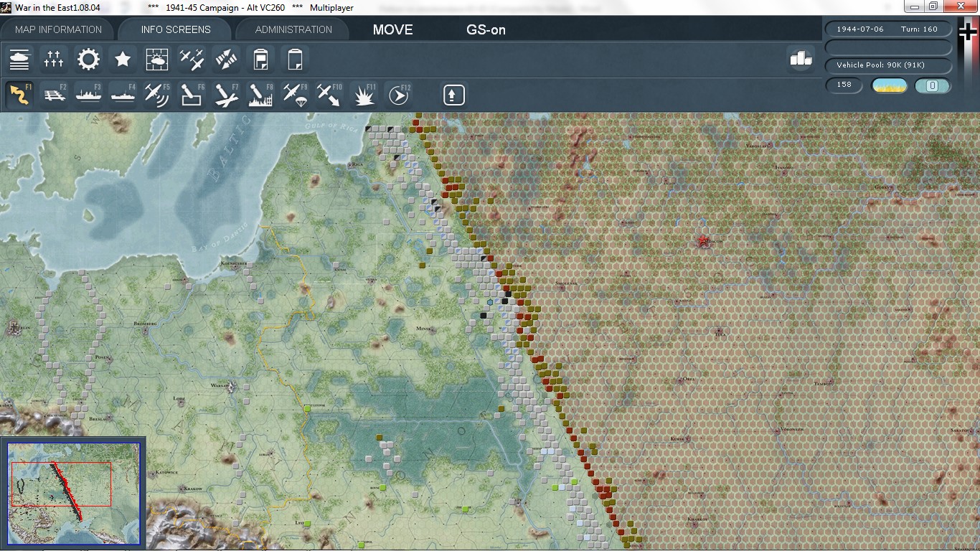Select the F1 move mode icon
Image resolution: width=980 pixels, height=551 pixels.
click(19, 95)
